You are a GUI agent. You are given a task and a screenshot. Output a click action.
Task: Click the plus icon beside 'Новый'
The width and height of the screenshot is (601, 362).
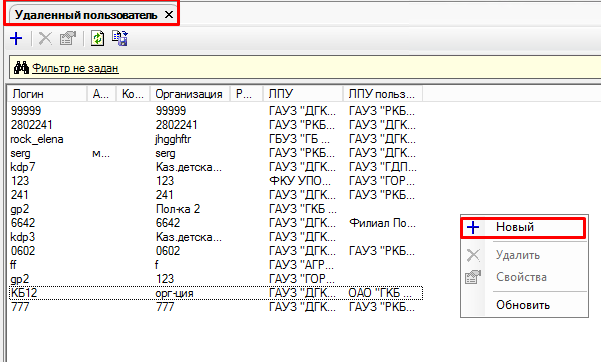473,227
